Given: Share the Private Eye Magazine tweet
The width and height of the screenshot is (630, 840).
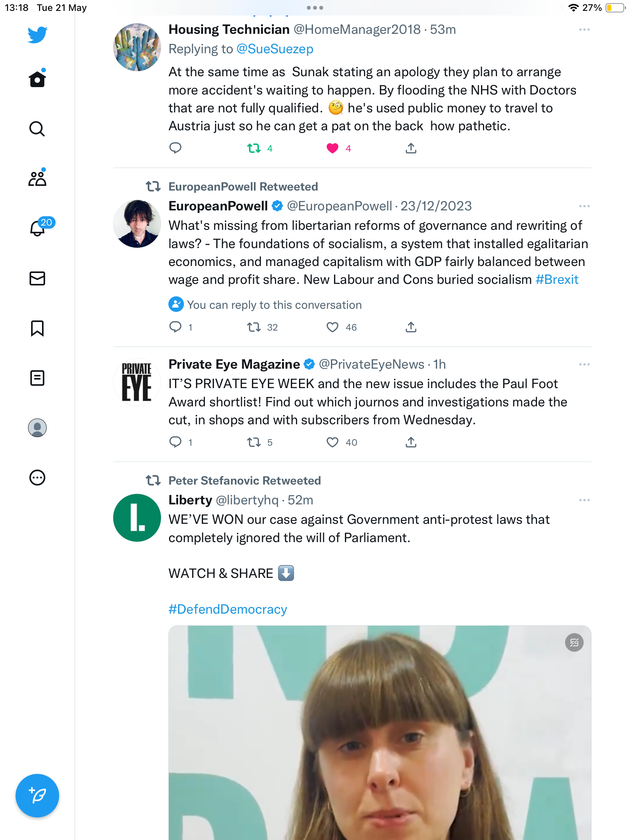Looking at the screenshot, I should (x=411, y=442).
